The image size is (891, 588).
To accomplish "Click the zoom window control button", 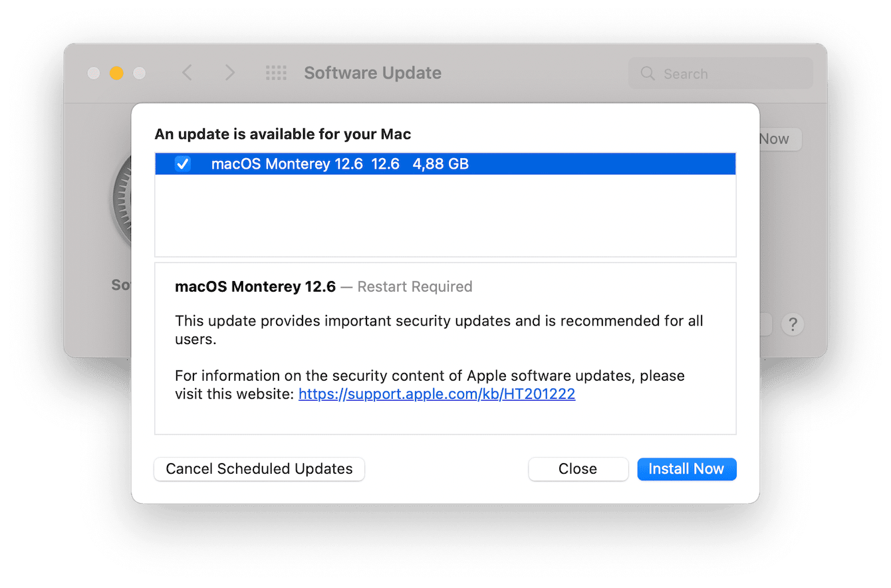I will point(139,73).
